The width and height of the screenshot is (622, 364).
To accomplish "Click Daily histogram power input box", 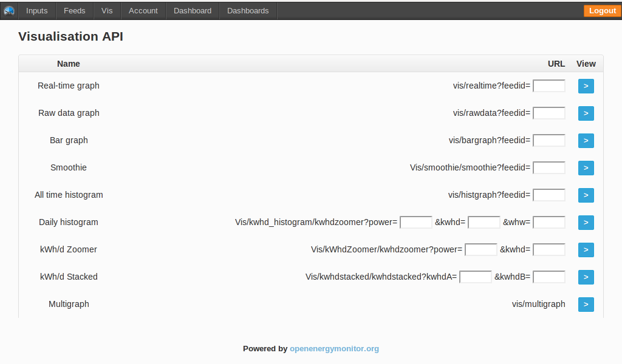I will [x=416, y=223].
